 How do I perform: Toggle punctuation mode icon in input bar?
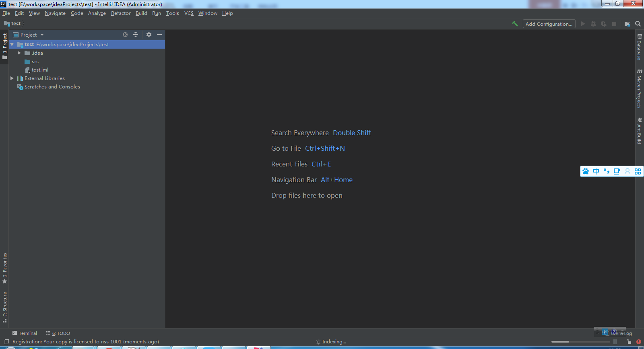coord(607,171)
